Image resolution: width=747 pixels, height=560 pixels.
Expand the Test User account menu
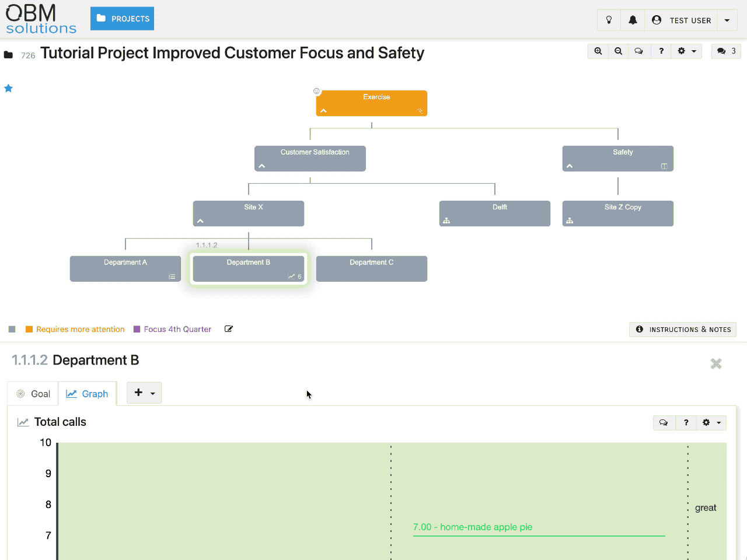coord(727,20)
